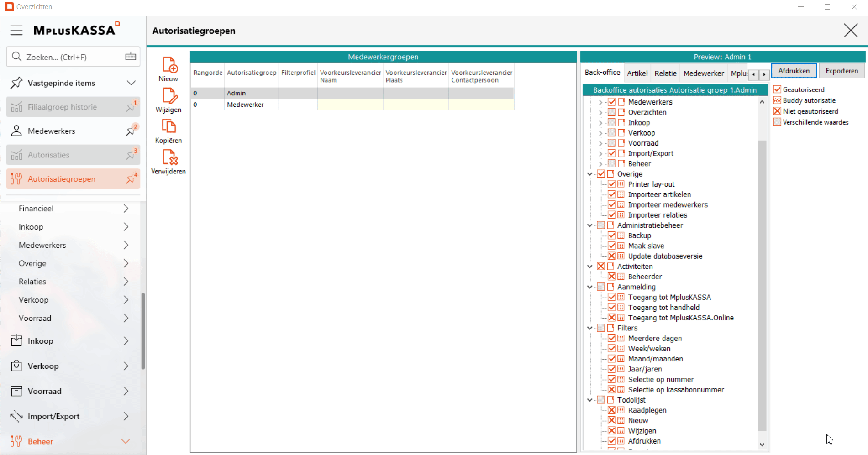Screen dimensions: 868x455
Task: Click the authorization tree vertical scrollbar
Action: point(762,285)
